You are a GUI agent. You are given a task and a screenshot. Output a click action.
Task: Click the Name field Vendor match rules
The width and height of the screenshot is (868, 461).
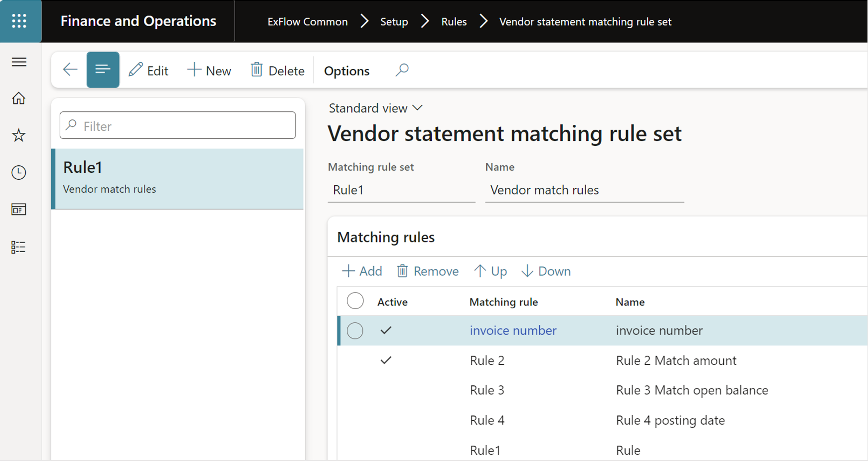point(584,190)
